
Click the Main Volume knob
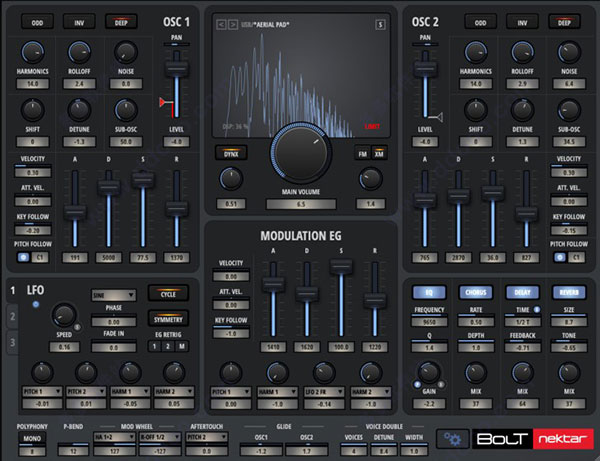point(301,152)
